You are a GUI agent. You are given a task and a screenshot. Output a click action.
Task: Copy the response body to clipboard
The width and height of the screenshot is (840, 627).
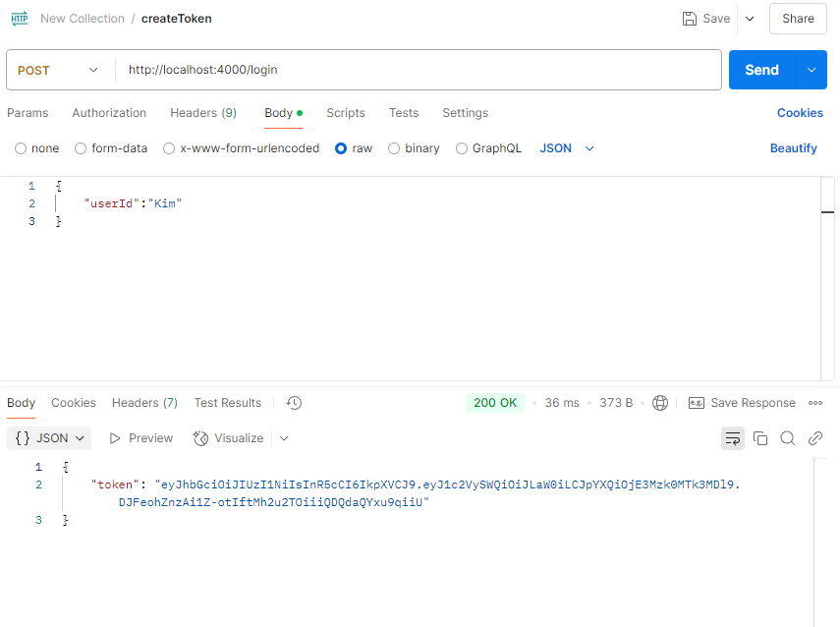[x=760, y=438]
